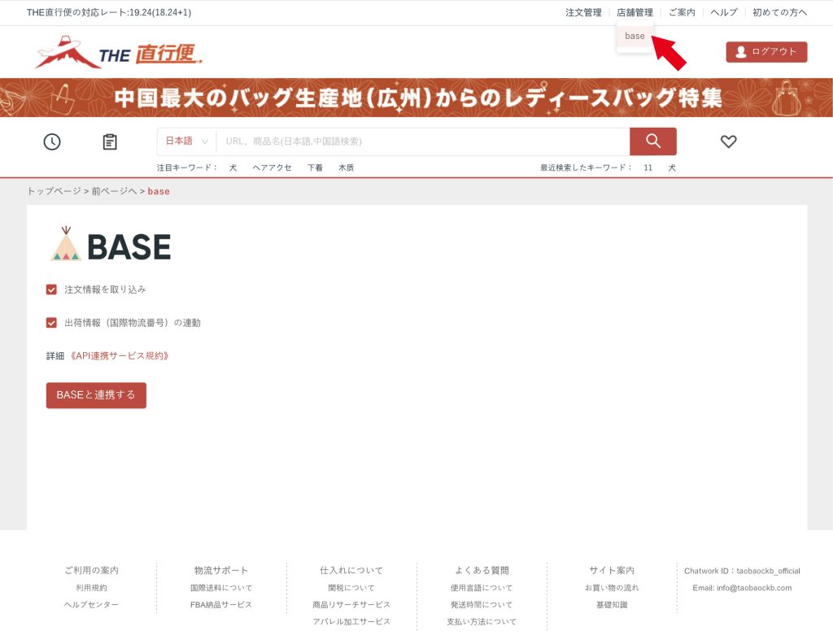Focus the URL/商品名 search field
Screen dimensions: 833x644
(x=423, y=141)
